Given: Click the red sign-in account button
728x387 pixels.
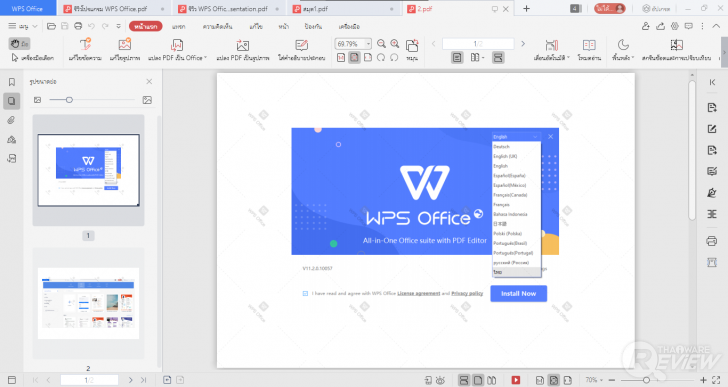Looking at the screenshot, I should tap(610, 9).
